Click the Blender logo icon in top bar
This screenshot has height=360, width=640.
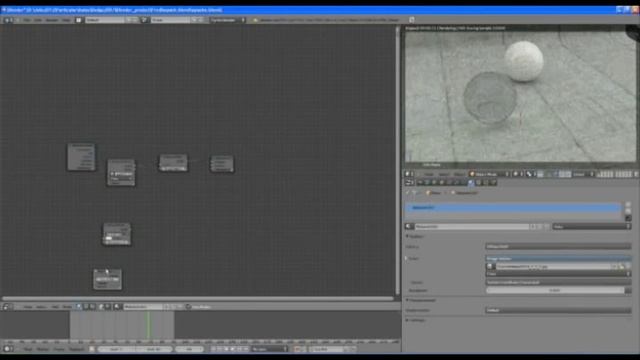click(256, 20)
